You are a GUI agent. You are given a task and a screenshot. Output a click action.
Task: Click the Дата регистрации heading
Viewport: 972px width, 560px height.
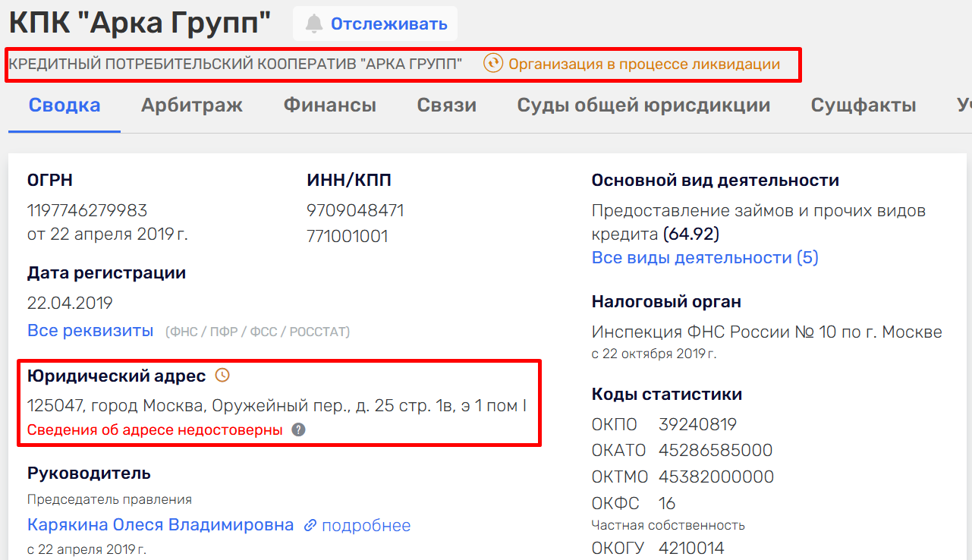(x=106, y=273)
